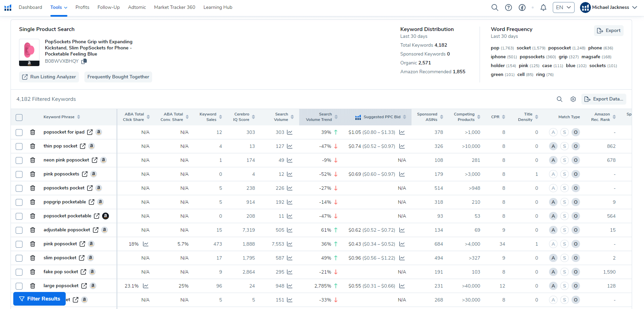
Task: Open the search magnifier in top navigation
Action: coord(495,7)
